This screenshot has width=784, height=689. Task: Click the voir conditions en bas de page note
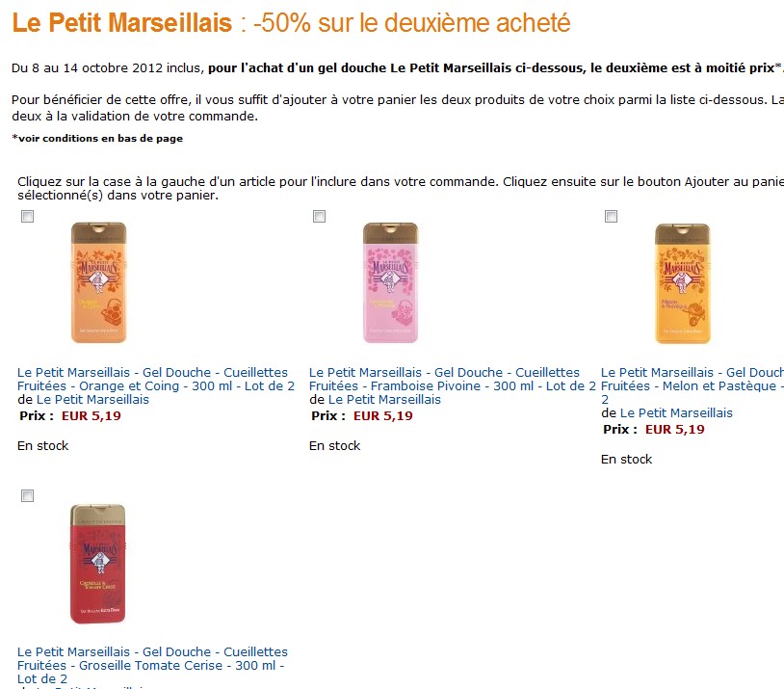(x=97, y=138)
